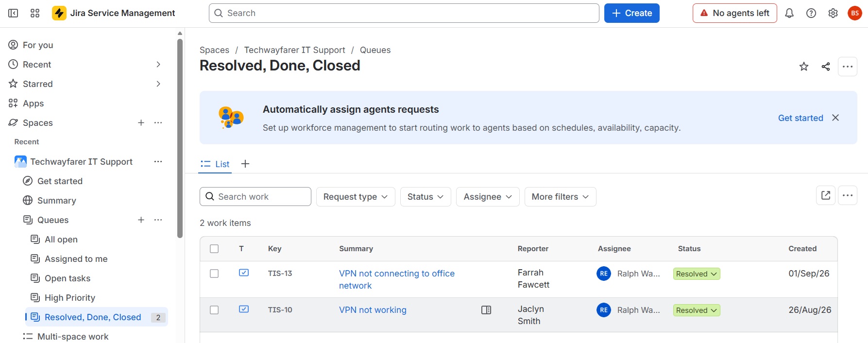Open the list options ellipsis above the table
Screen dimensions: 868x343
click(x=848, y=195)
